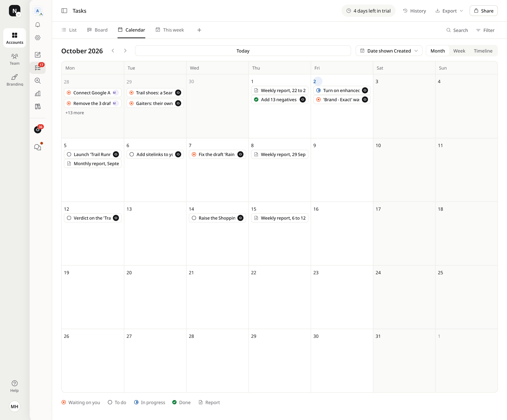The image size is (507, 420).
Task: Open Monthly report, Septe item
Action: (x=92, y=164)
